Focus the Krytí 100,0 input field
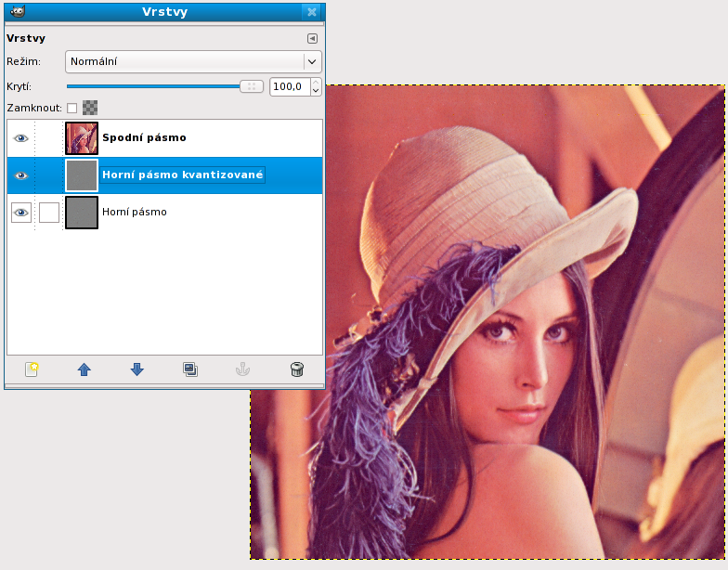 tap(290, 87)
